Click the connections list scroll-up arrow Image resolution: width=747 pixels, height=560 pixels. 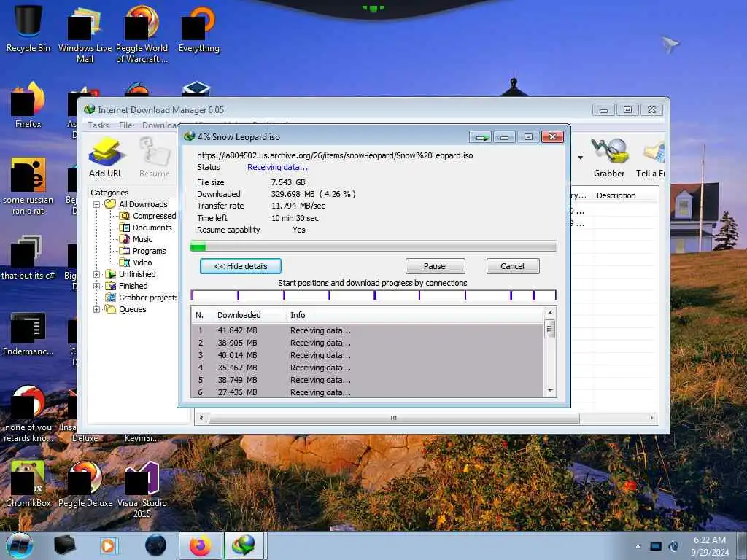pyautogui.click(x=550, y=313)
